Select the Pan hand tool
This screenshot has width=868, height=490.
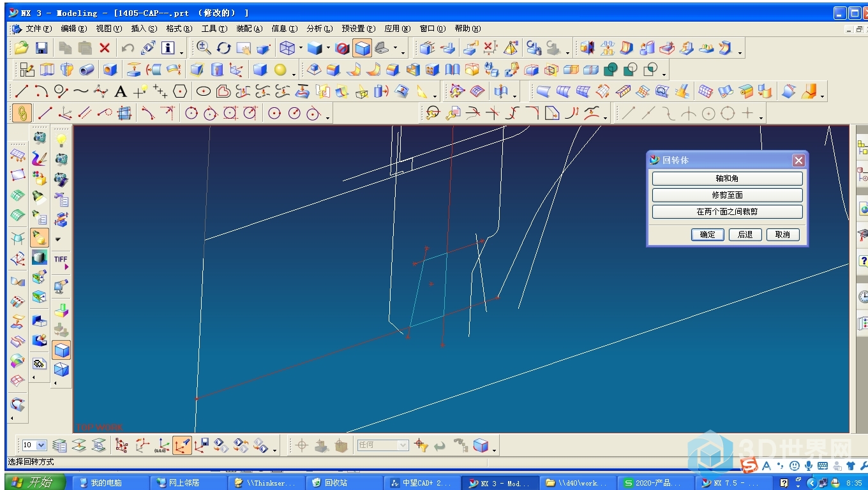click(x=244, y=48)
